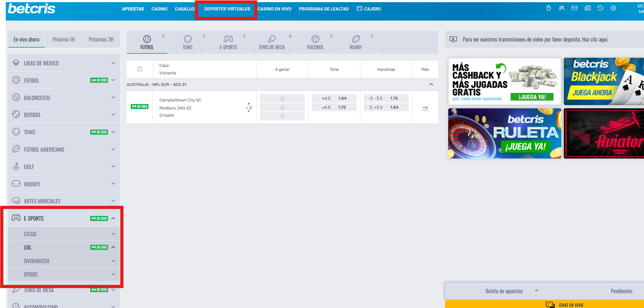Click the hockey puck icon beside HOCKEY

coord(16,184)
